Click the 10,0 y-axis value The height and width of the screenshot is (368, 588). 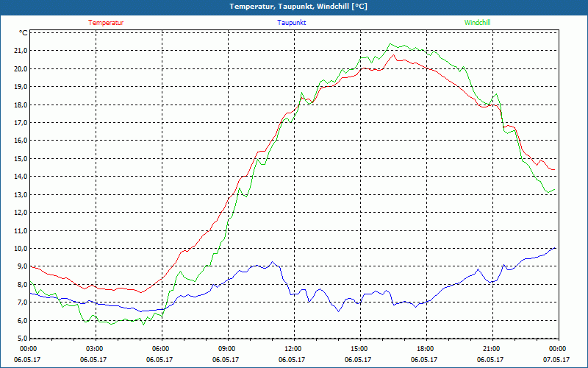[x=21, y=249]
